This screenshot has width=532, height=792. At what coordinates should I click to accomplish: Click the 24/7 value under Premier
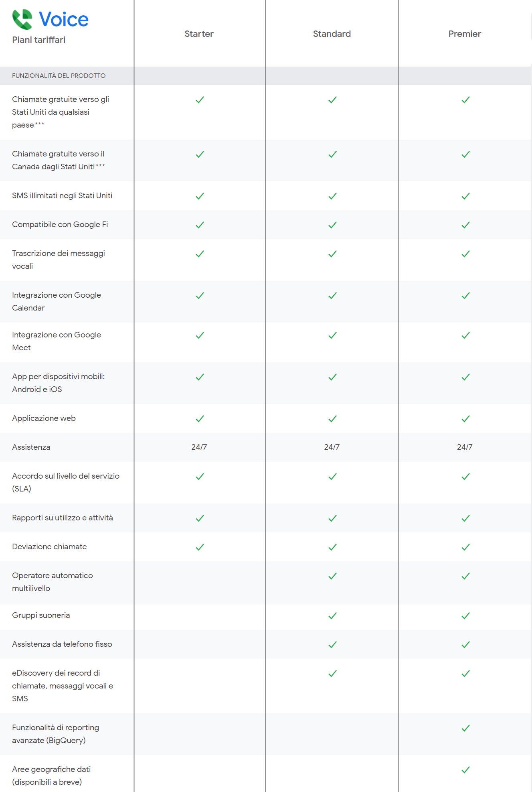tap(465, 447)
